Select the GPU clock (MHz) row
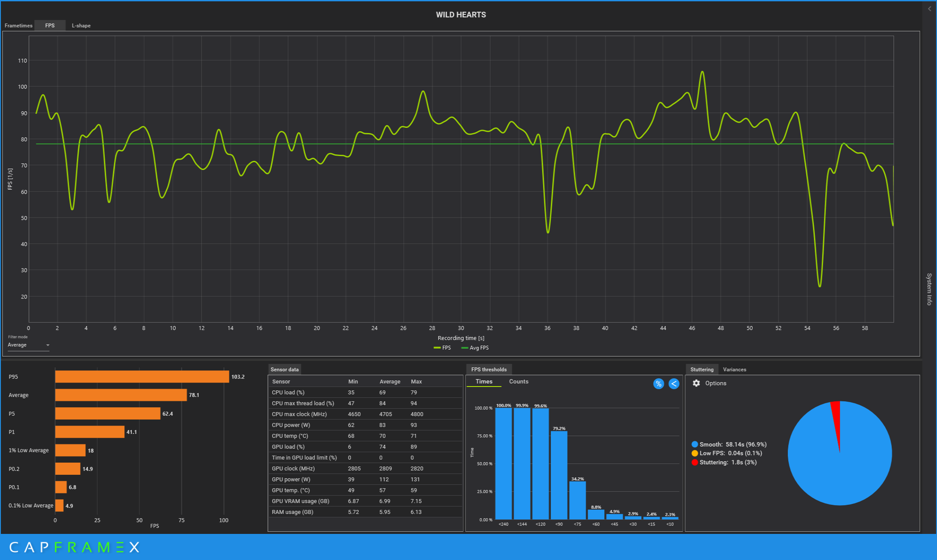937x560 pixels. click(x=366, y=468)
